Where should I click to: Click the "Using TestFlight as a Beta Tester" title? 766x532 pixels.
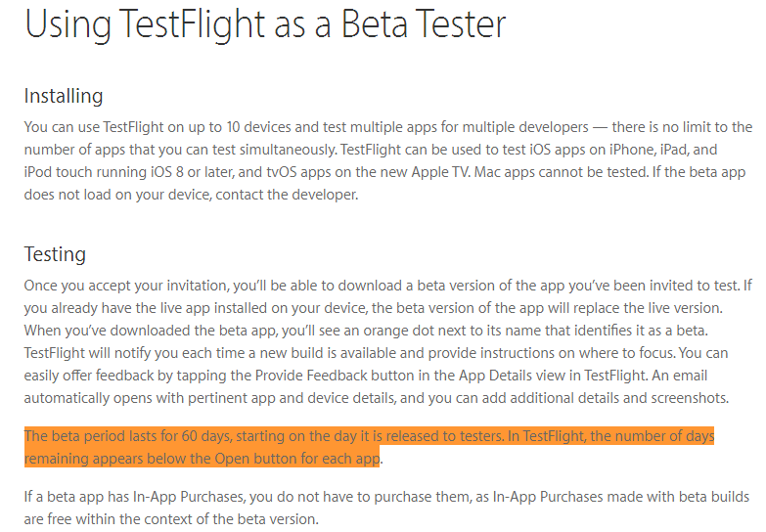265,25
